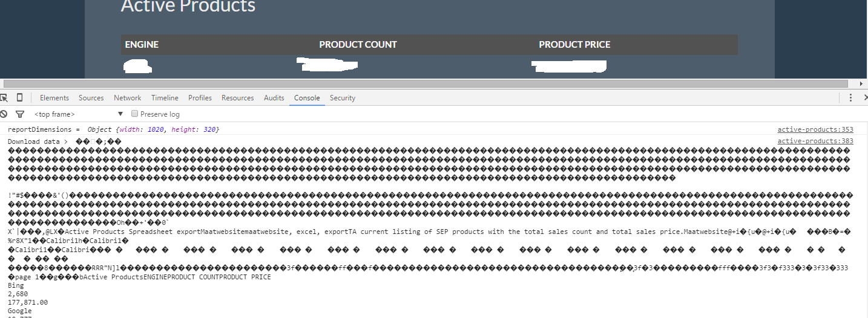
Task: Click the Active Products page heading
Action: point(188,6)
